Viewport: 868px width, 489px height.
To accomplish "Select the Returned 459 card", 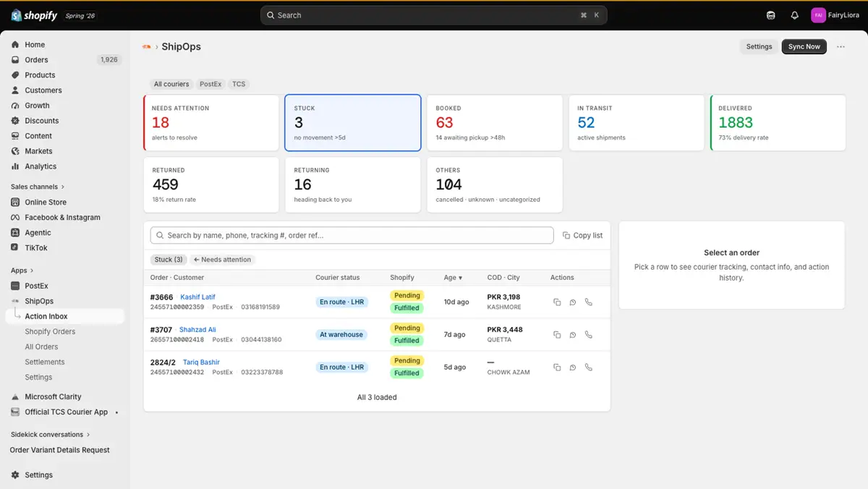I will pos(211,185).
